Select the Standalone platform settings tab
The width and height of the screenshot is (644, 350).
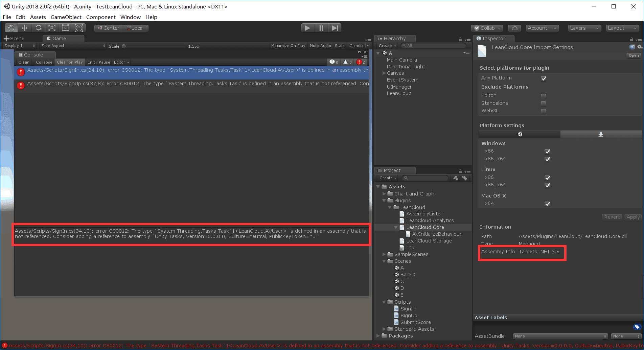point(601,134)
